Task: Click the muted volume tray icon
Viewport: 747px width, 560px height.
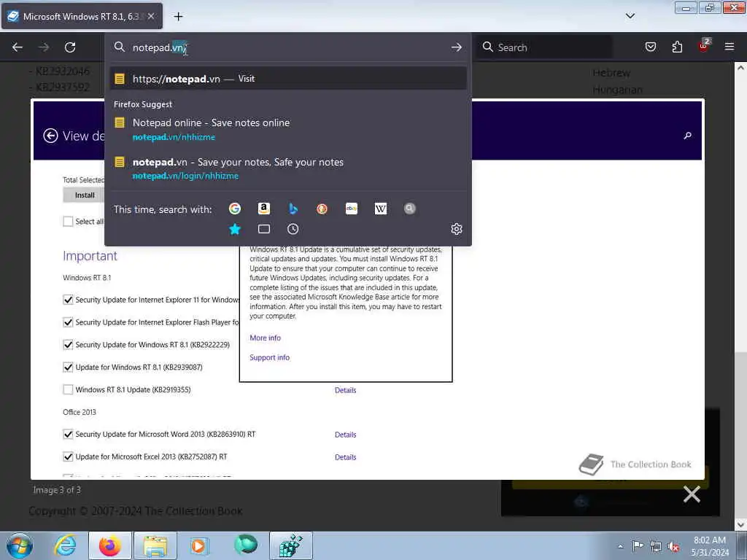Action: tap(673, 547)
